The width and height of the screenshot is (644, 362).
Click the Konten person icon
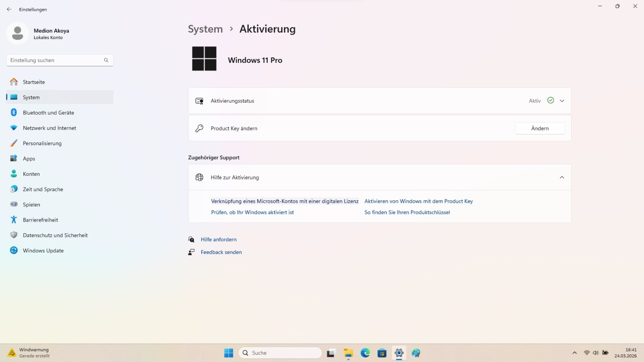click(14, 174)
